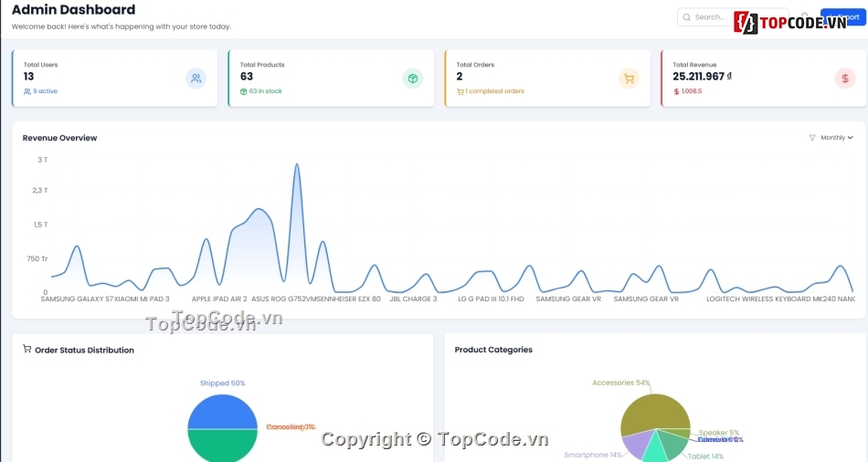Click the 'Speaker 5%' pie label
868x462 pixels.
click(x=718, y=433)
